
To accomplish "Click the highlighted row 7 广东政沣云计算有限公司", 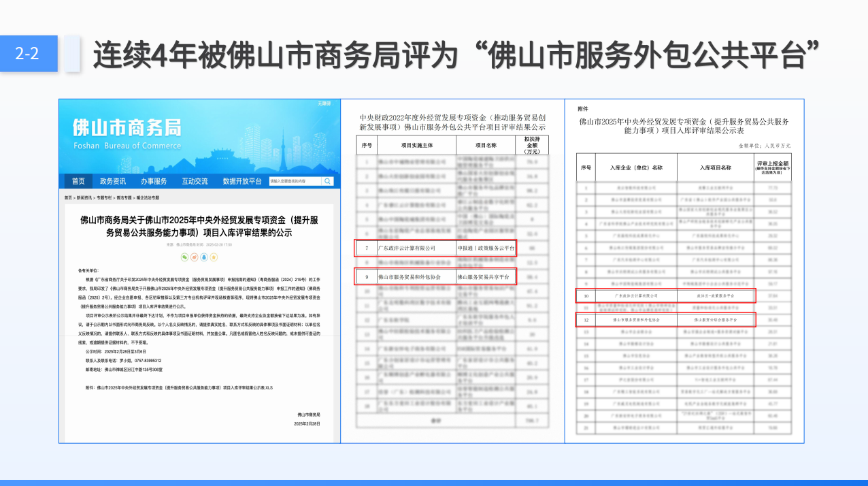I will (435, 248).
